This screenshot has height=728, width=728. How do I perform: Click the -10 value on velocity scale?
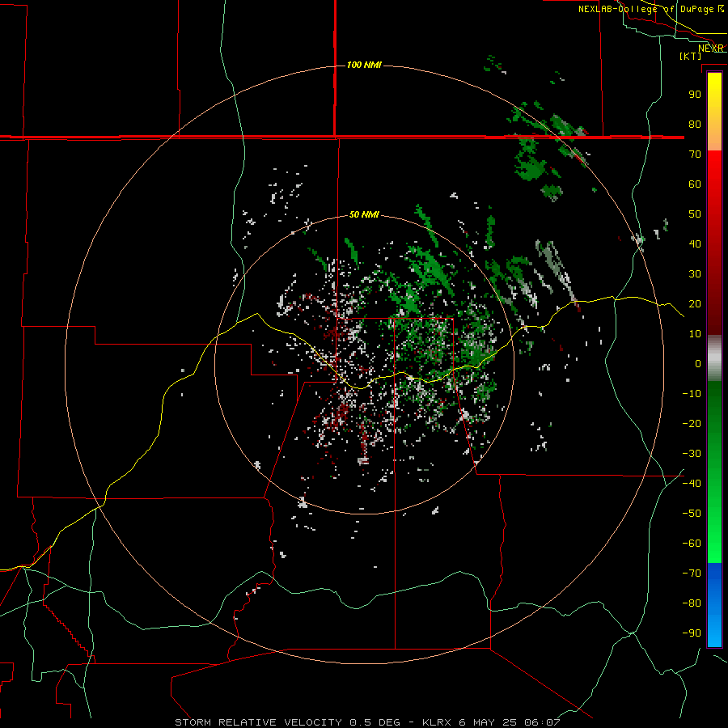(x=692, y=394)
